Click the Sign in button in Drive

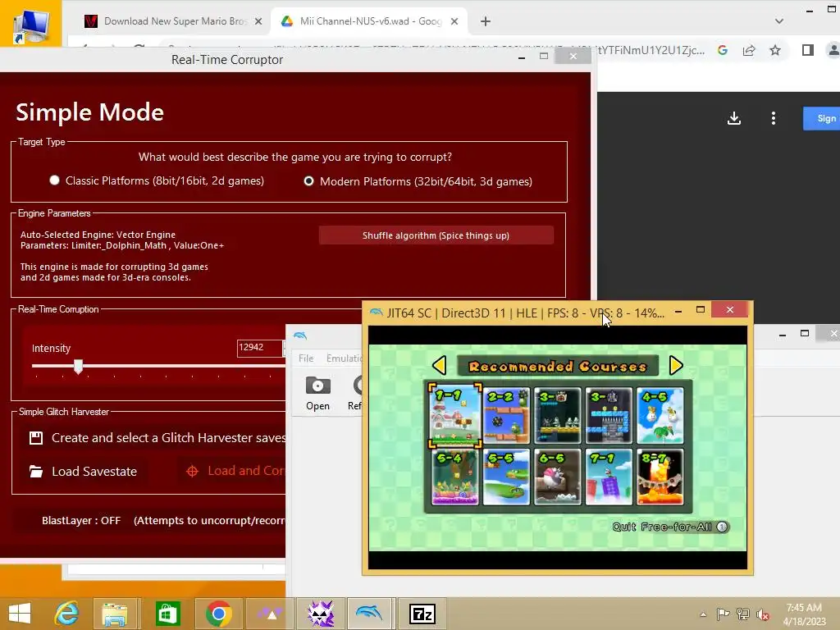coord(821,118)
